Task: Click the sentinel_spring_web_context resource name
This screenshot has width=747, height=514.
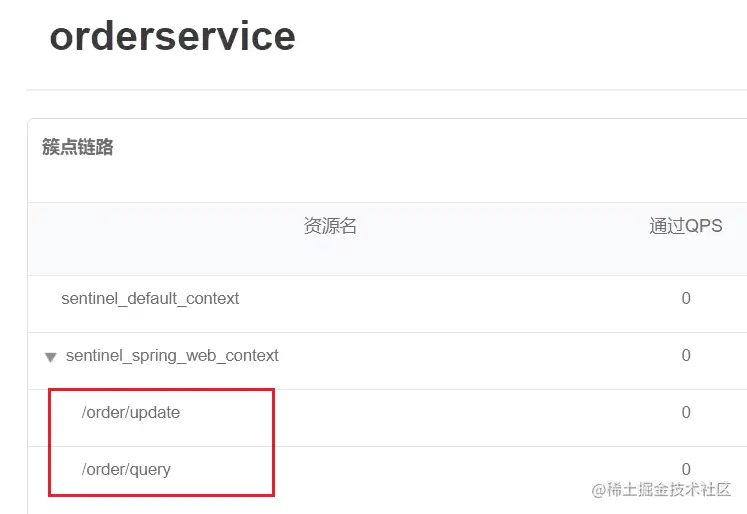Action: point(172,355)
